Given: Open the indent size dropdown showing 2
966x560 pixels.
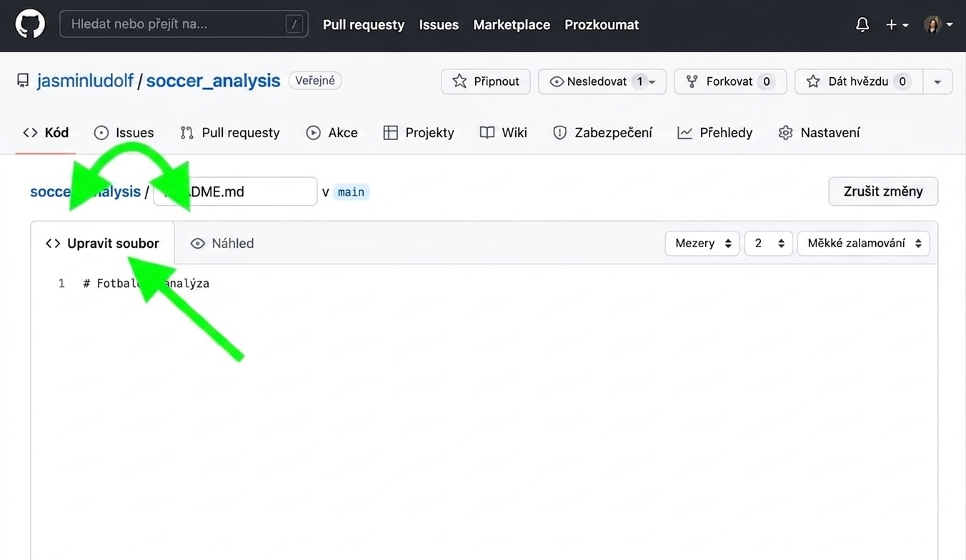Looking at the screenshot, I should (x=768, y=244).
